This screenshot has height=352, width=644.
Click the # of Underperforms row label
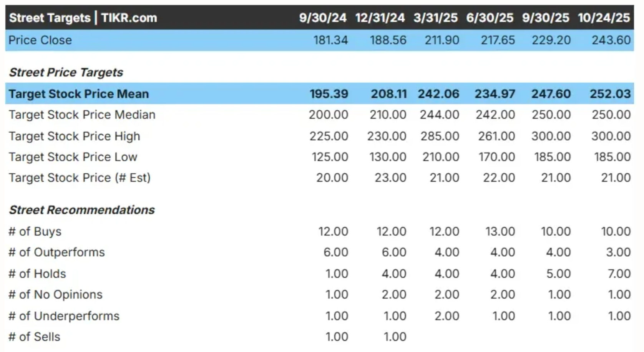tap(64, 316)
